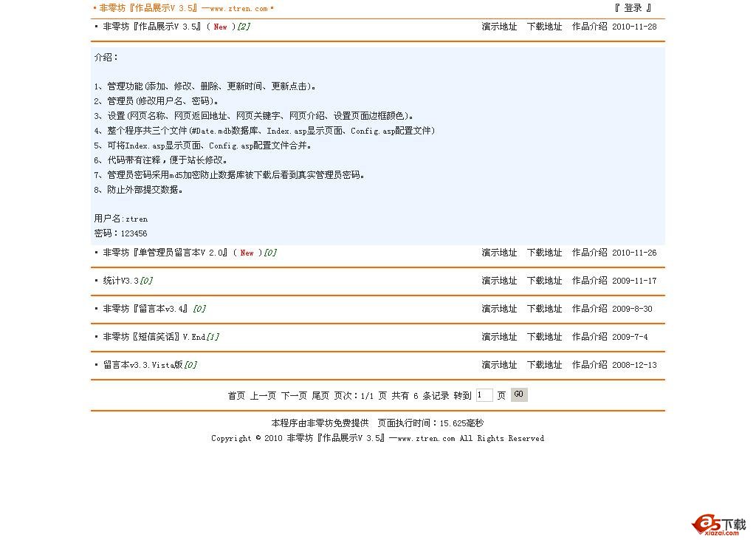Viewport: 756px width, 540px height.
Task: Open 下载地址 for 单管理员留言本V 2.0
Action: click(x=544, y=252)
